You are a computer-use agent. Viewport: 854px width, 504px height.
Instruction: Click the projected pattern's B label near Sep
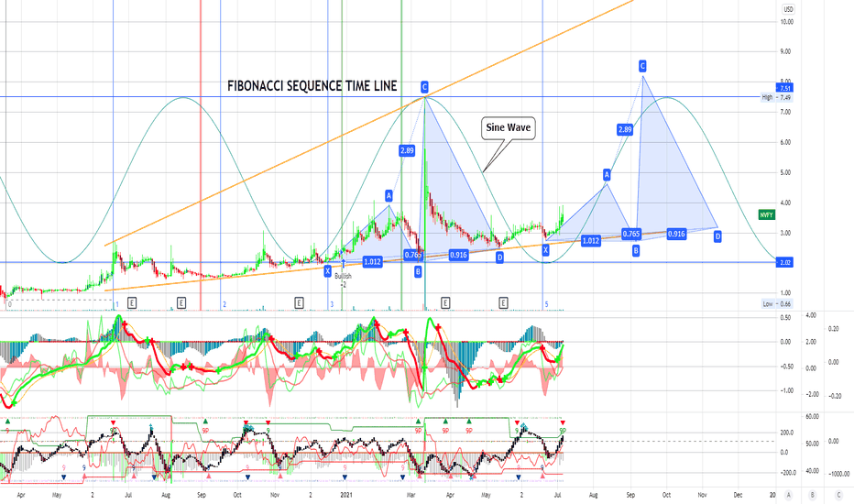pyautogui.click(x=636, y=251)
